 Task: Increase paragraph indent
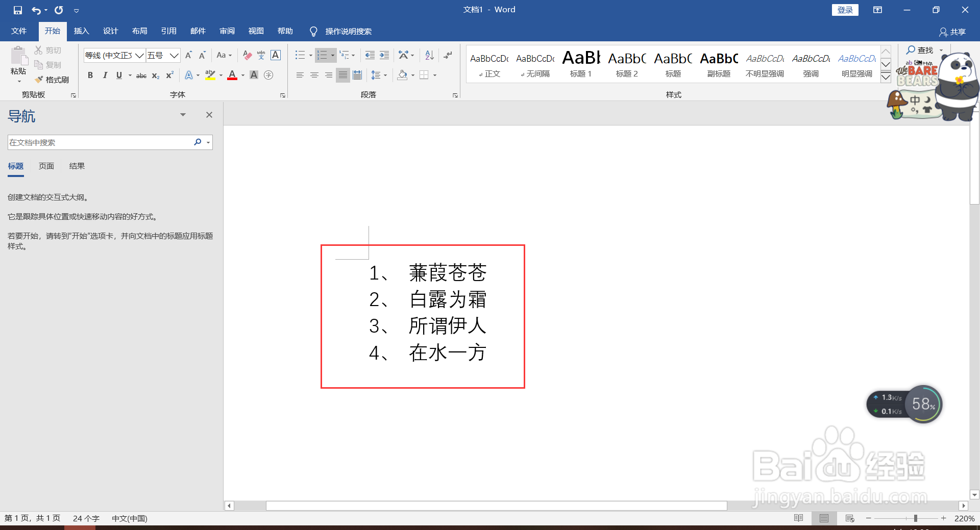tap(384, 55)
